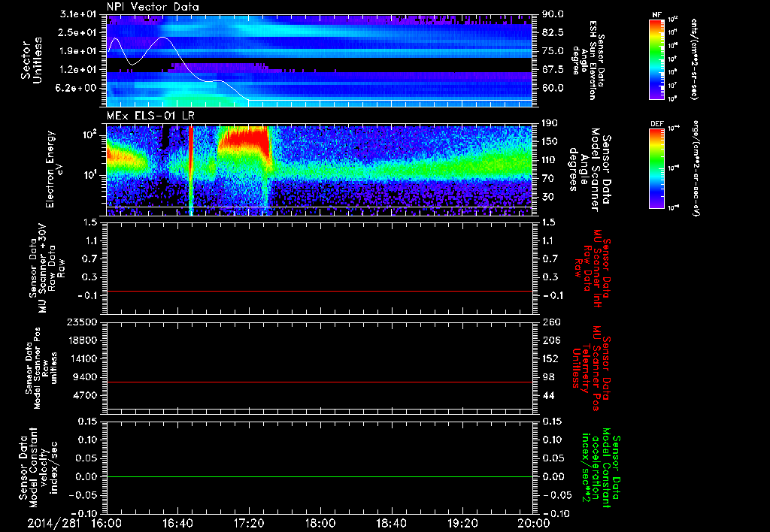Click the red MU Scanner raw data line
This screenshot has width=770, height=532.
point(319,291)
